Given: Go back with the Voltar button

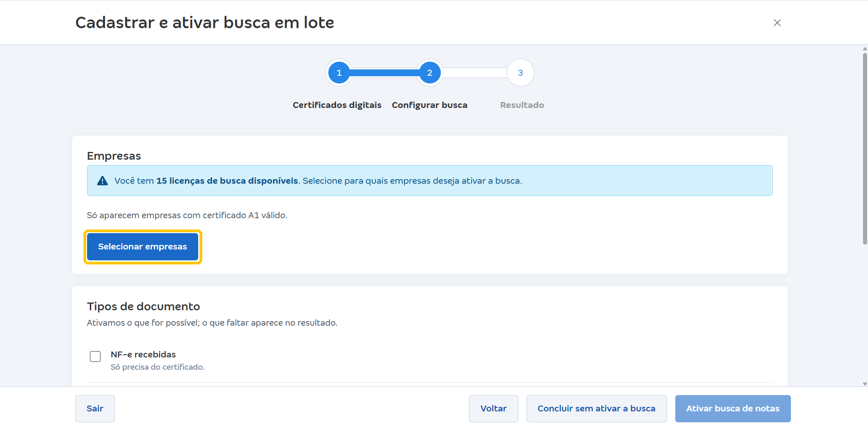Looking at the screenshot, I should coord(493,409).
